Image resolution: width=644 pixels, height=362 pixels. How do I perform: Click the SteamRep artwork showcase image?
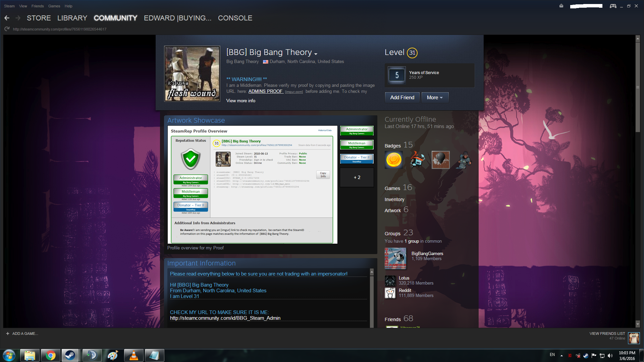(x=252, y=184)
